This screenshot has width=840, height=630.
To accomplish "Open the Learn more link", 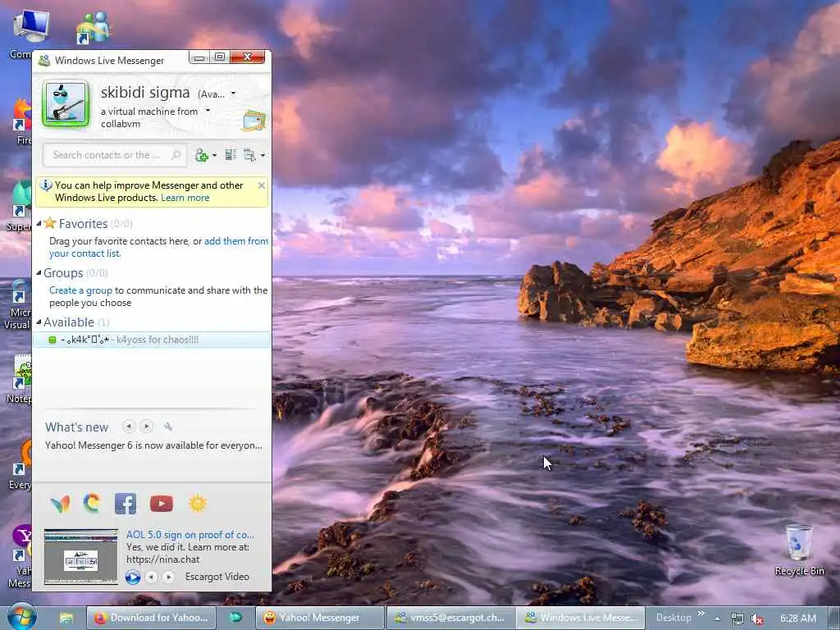I will pyautogui.click(x=185, y=198).
